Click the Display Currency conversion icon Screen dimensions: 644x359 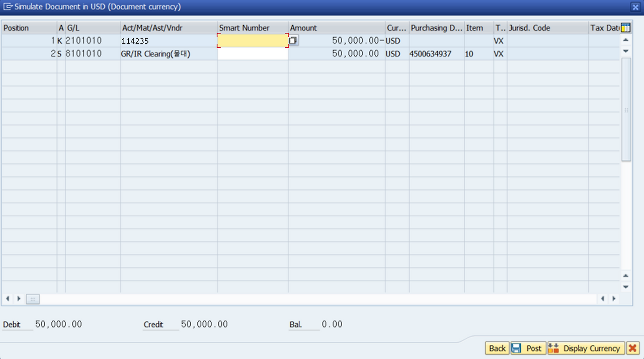click(x=554, y=348)
